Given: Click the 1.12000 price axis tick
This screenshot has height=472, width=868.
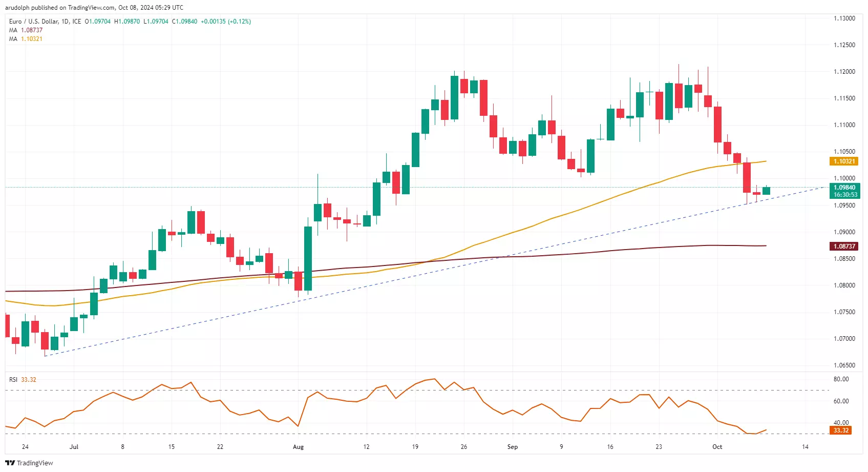Looking at the screenshot, I should click(844, 72).
